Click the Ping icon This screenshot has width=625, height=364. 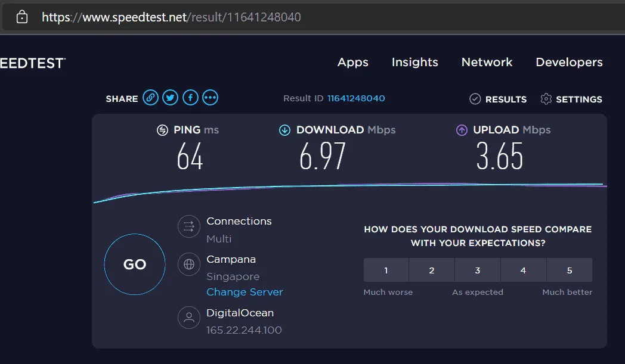coord(162,130)
